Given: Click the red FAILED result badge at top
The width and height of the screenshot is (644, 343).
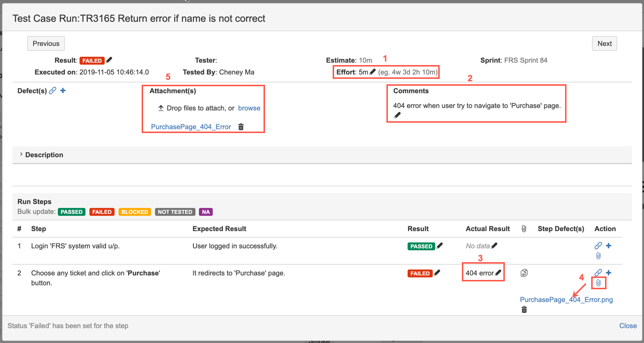Looking at the screenshot, I should click(92, 61).
